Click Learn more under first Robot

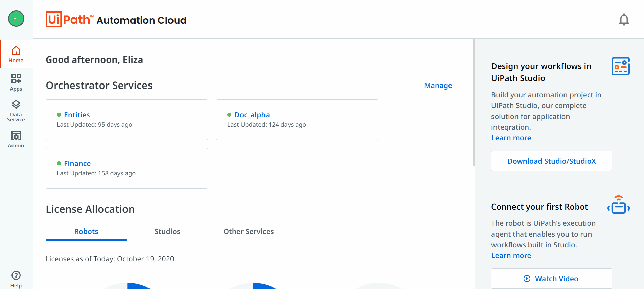click(511, 256)
